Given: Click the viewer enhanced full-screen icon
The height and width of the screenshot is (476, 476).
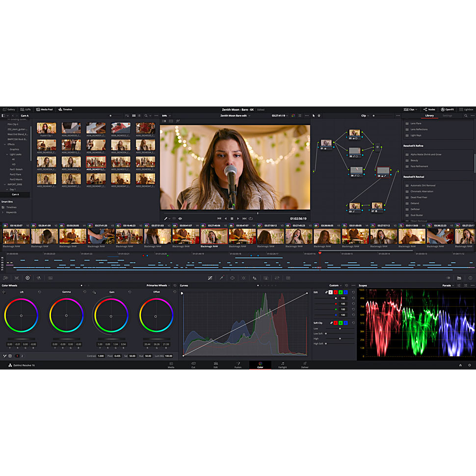Looking at the screenshot, I should tap(300, 116).
